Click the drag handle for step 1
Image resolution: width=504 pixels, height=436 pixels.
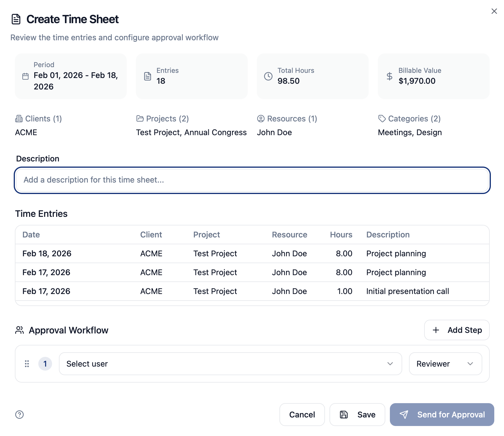(27, 364)
